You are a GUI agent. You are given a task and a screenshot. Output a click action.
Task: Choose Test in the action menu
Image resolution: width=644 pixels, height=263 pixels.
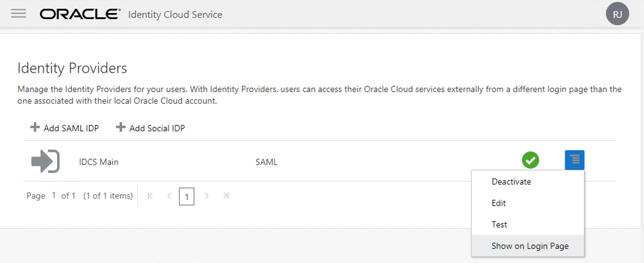click(x=528, y=224)
